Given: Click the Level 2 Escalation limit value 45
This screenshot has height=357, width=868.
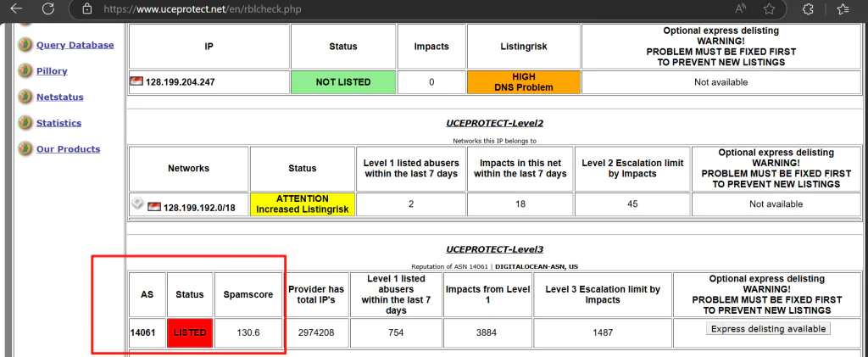Looking at the screenshot, I should [632, 204].
